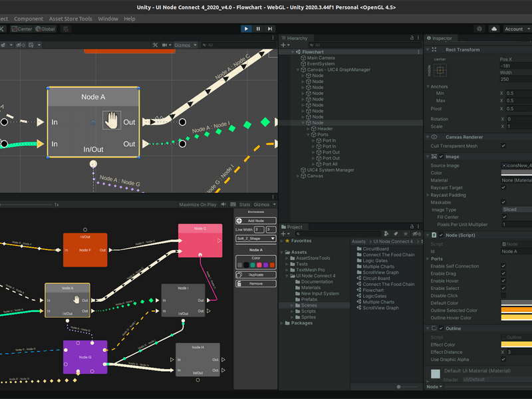Expand the Ports foldout in Node script

(x=428, y=259)
